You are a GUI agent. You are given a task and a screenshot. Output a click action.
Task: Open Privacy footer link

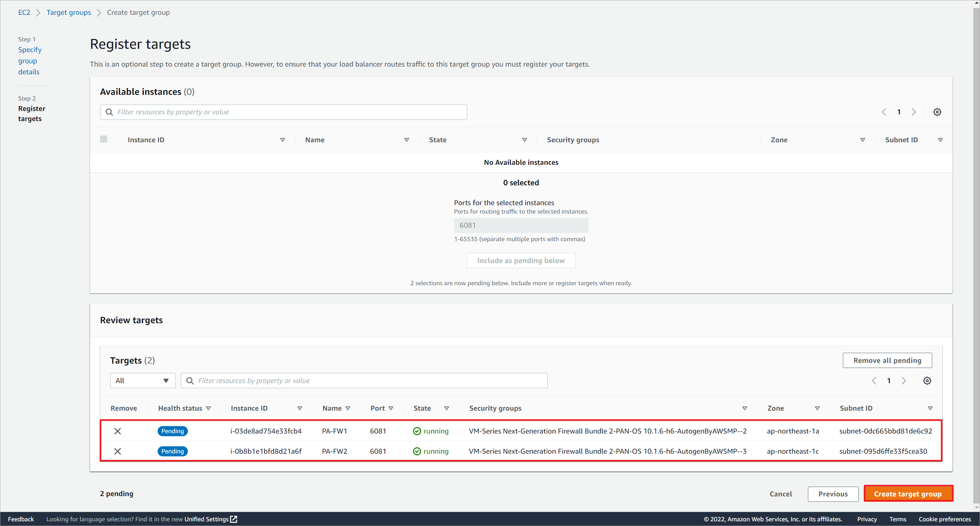click(x=867, y=519)
